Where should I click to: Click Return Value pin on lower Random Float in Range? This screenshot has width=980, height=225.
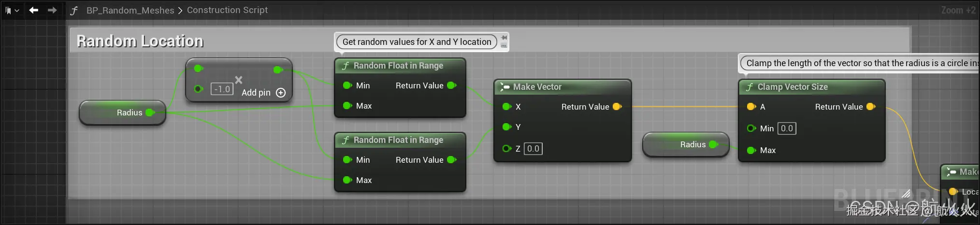(x=452, y=160)
